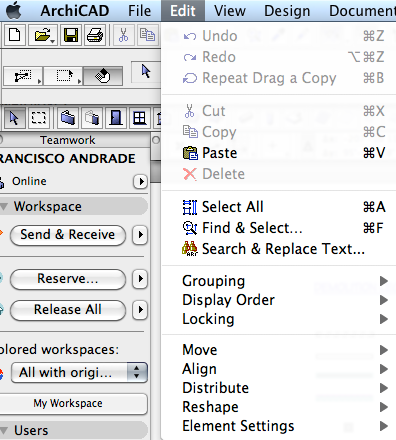Image resolution: width=396 pixels, height=440 pixels.
Task: Select the Arrow pointer in info toolbar
Action: [x=146, y=72]
